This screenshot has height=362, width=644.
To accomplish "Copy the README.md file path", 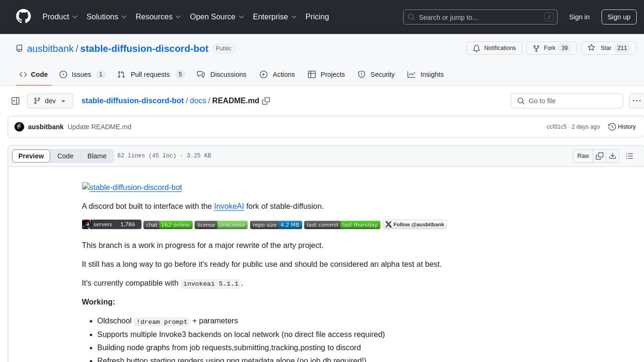I will pos(266,101).
